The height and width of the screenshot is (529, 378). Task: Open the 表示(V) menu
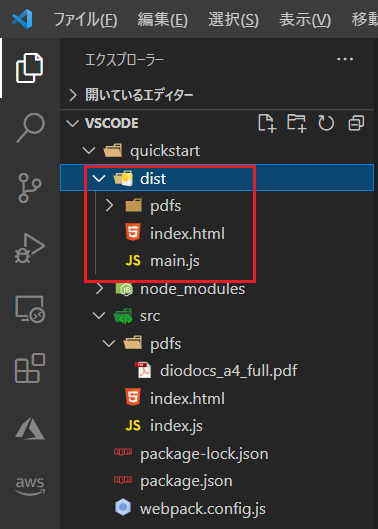(305, 19)
